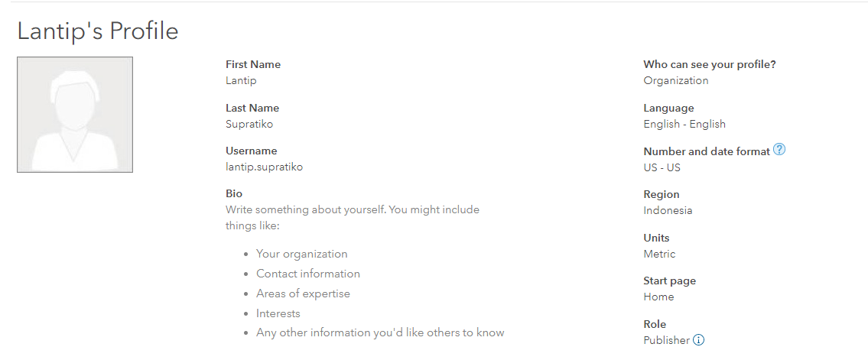The image size is (868, 360).
Task: Click the help icon beside Number and date format
Action: click(779, 150)
